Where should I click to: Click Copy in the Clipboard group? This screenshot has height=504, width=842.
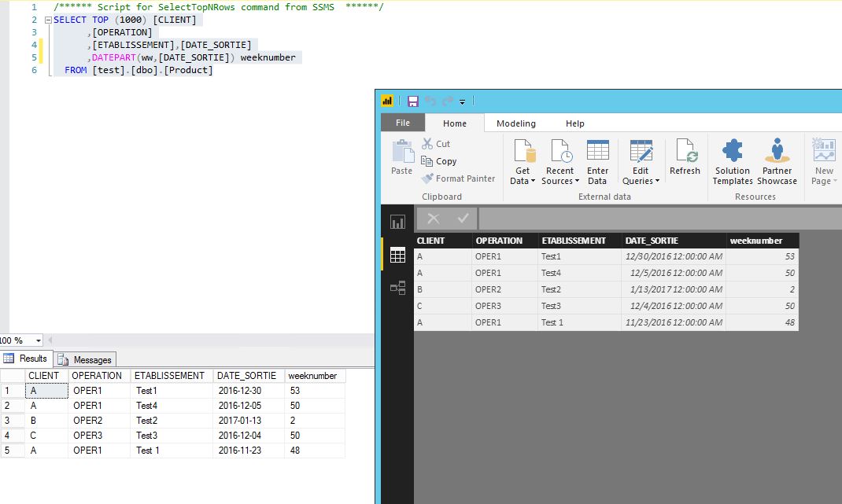click(439, 161)
